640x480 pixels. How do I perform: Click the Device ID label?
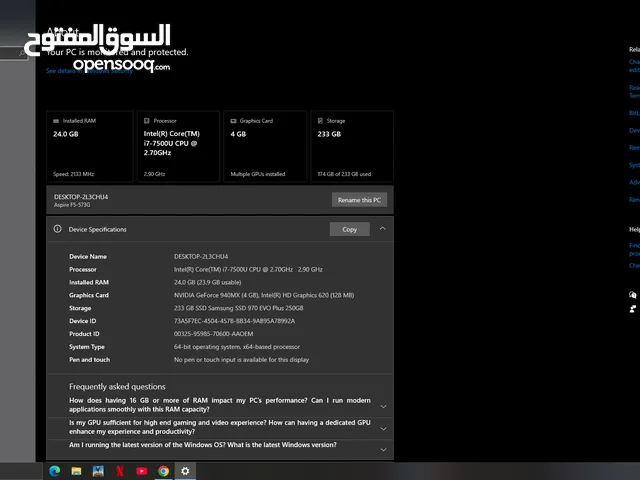(82, 321)
